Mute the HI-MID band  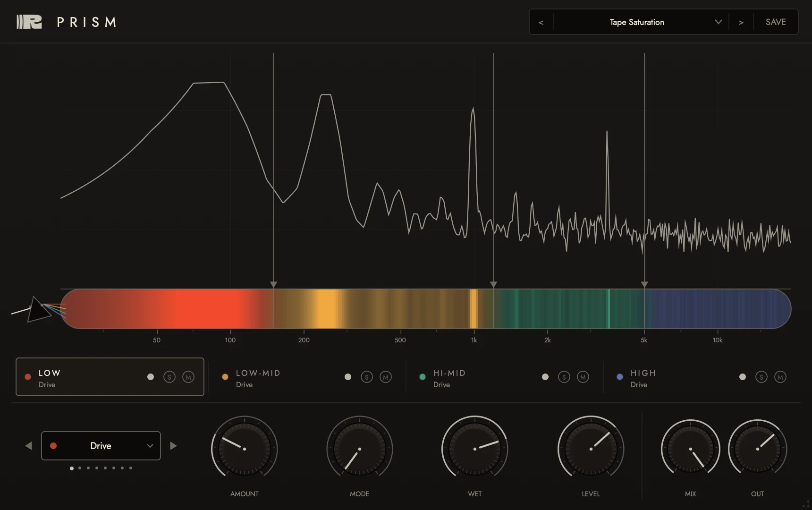click(x=583, y=377)
